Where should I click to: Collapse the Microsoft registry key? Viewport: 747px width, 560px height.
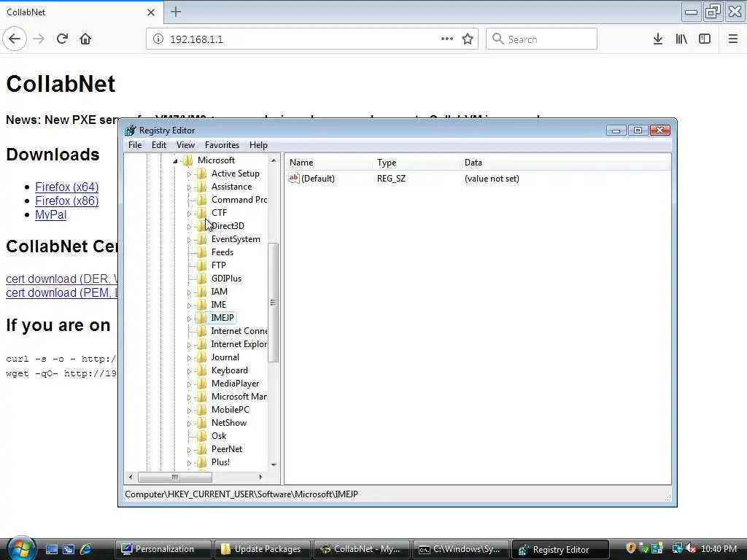click(175, 161)
